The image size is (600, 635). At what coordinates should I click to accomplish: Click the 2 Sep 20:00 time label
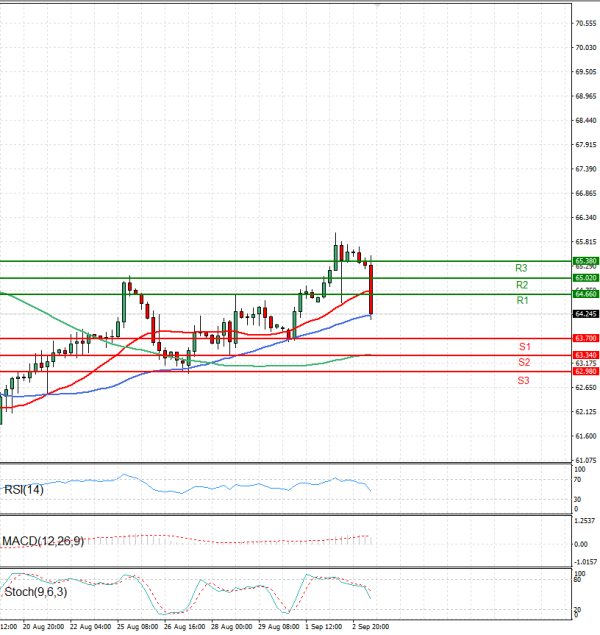tap(371, 626)
